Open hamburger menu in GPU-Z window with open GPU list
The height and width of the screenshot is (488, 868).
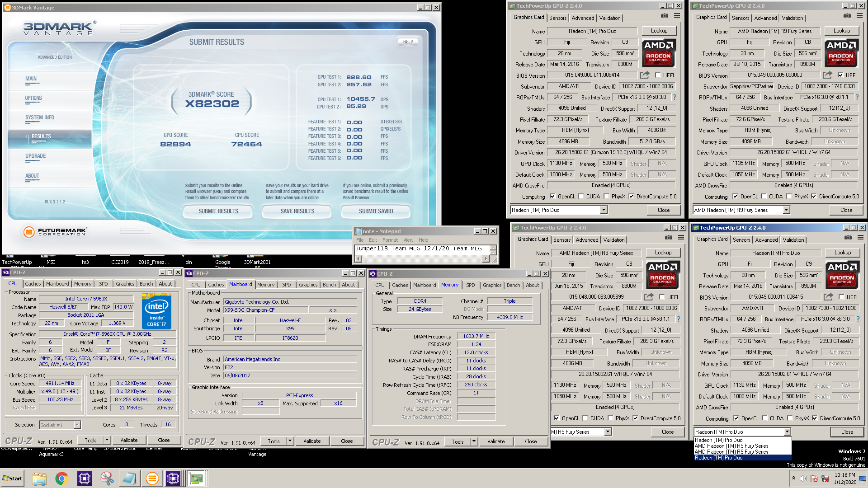[860, 238]
